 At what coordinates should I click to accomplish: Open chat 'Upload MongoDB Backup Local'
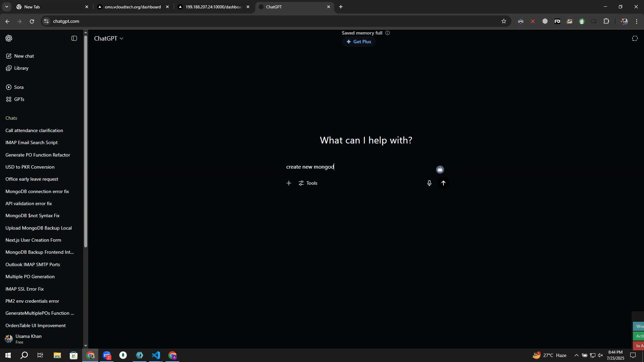point(39,228)
